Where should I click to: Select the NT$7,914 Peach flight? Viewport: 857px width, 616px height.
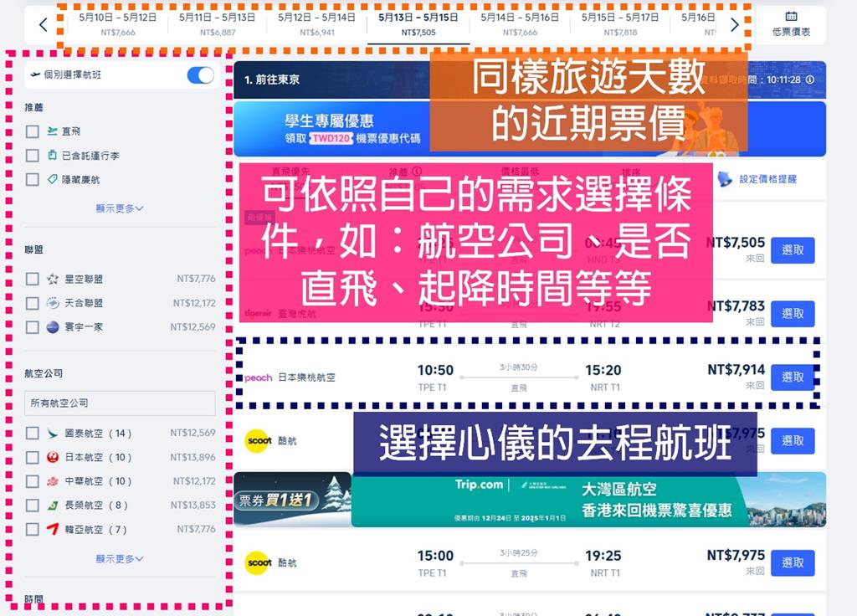(x=793, y=377)
